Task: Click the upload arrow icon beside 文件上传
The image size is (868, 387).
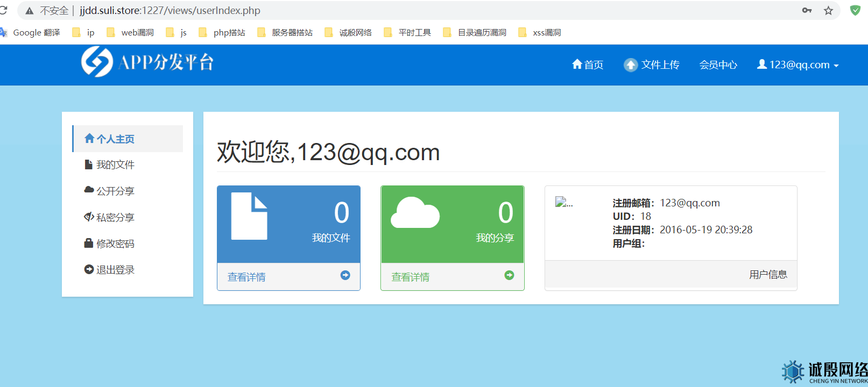Action: click(x=630, y=64)
